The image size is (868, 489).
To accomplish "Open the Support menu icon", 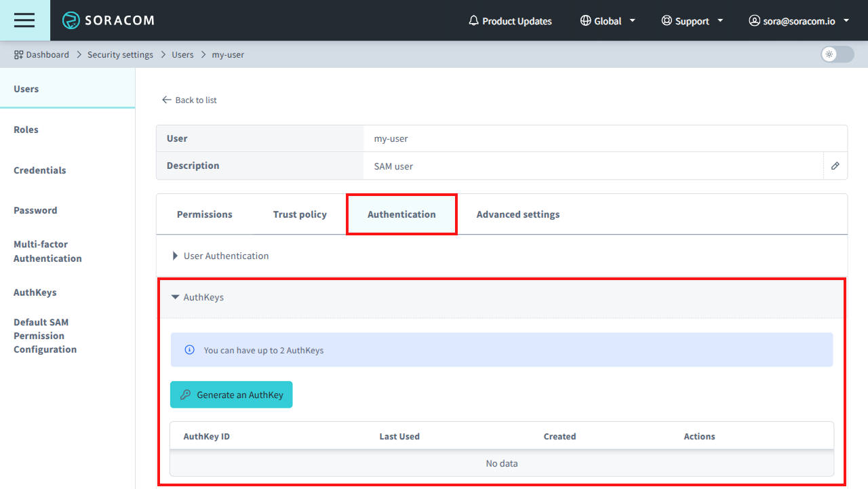I will click(665, 20).
